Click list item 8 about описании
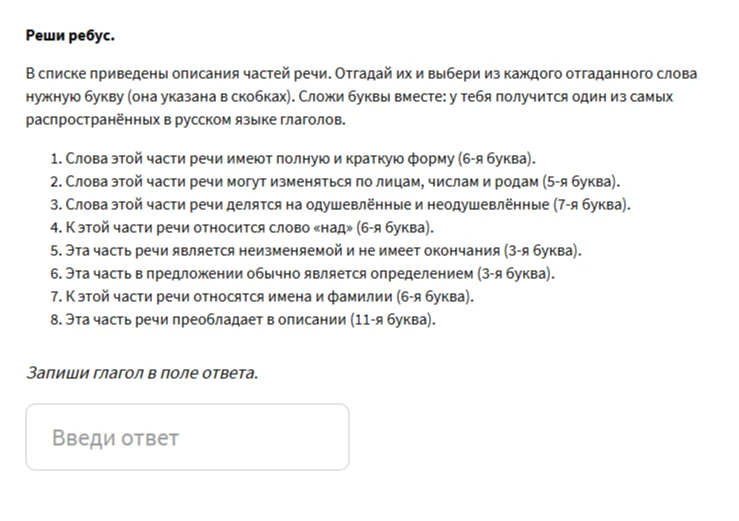 (x=243, y=320)
